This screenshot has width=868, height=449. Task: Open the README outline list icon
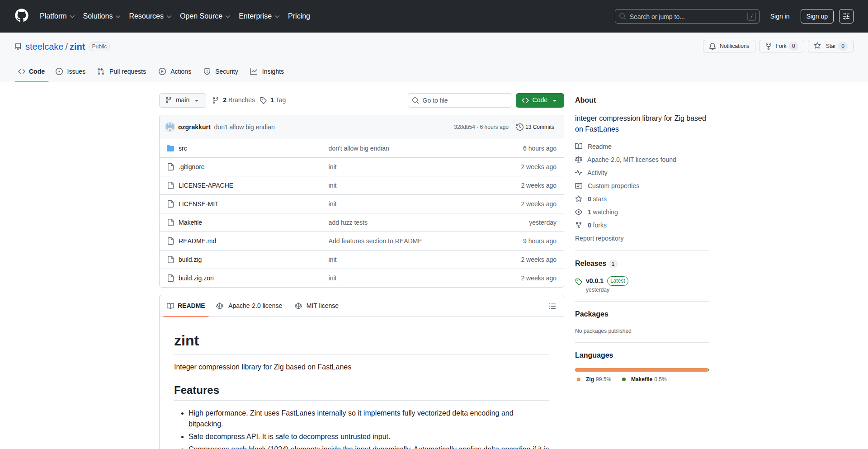click(552, 306)
